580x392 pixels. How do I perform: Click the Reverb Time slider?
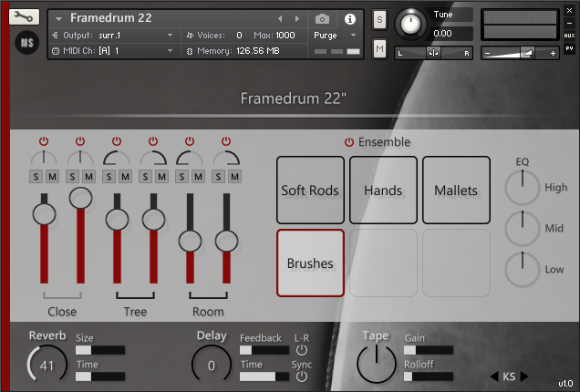100,377
